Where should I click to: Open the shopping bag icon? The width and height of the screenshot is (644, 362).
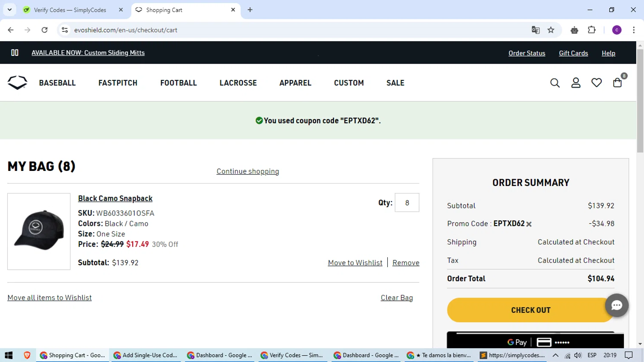pyautogui.click(x=617, y=82)
